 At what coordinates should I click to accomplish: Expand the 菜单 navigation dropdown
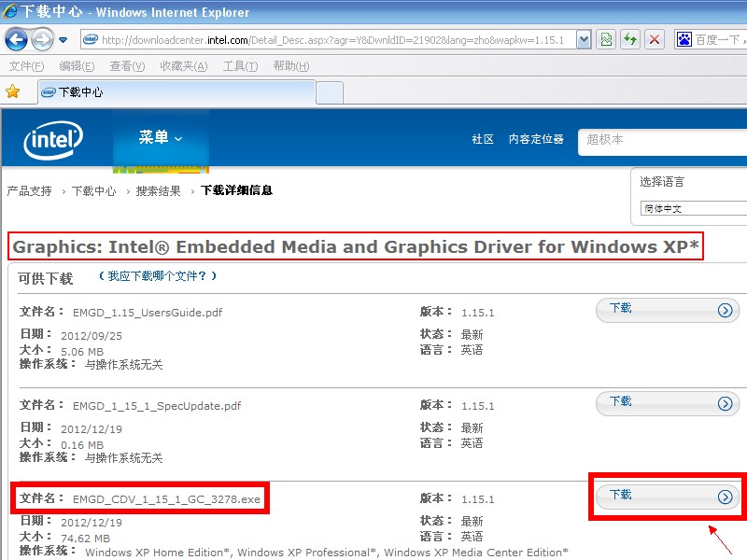(x=161, y=138)
